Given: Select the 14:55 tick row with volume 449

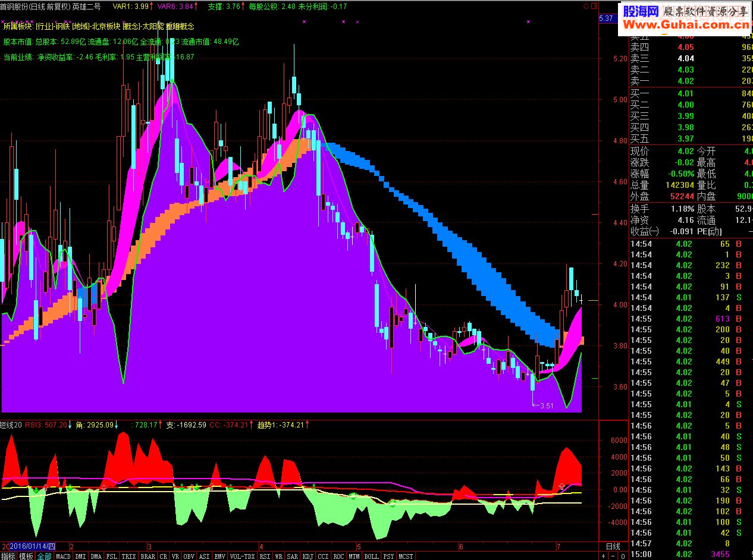Looking at the screenshot, I should (691, 361).
